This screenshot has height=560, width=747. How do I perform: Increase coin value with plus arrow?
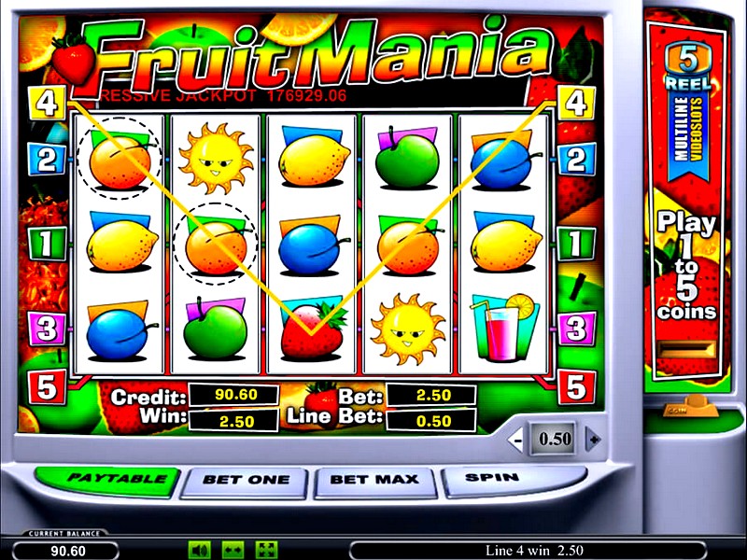593,439
